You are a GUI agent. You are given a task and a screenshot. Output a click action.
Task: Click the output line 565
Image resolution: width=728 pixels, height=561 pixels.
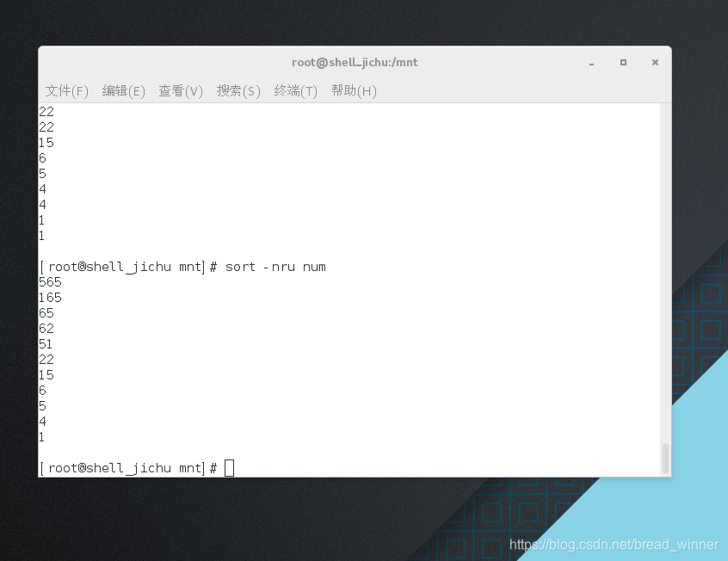click(50, 282)
